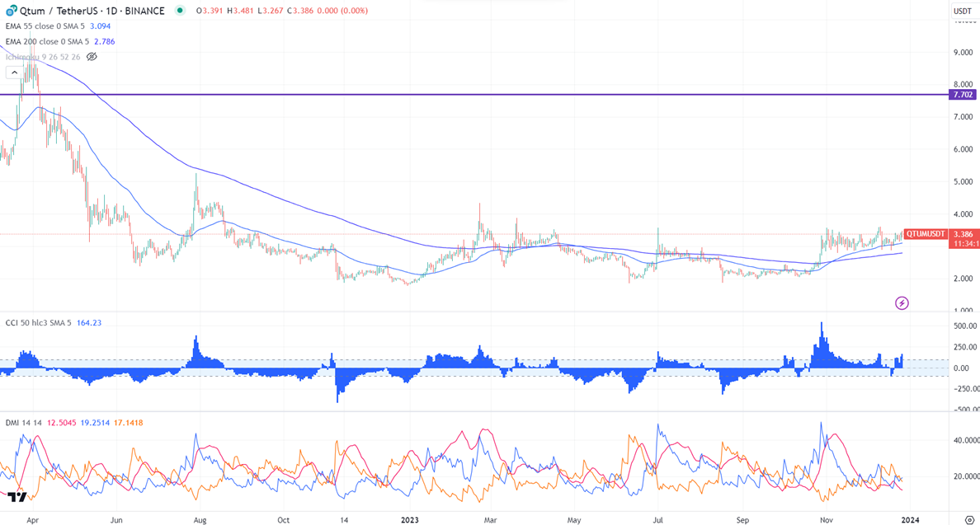Click the Qtum coin logo icon
This screenshot has height=525, width=980.
point(12,11)
